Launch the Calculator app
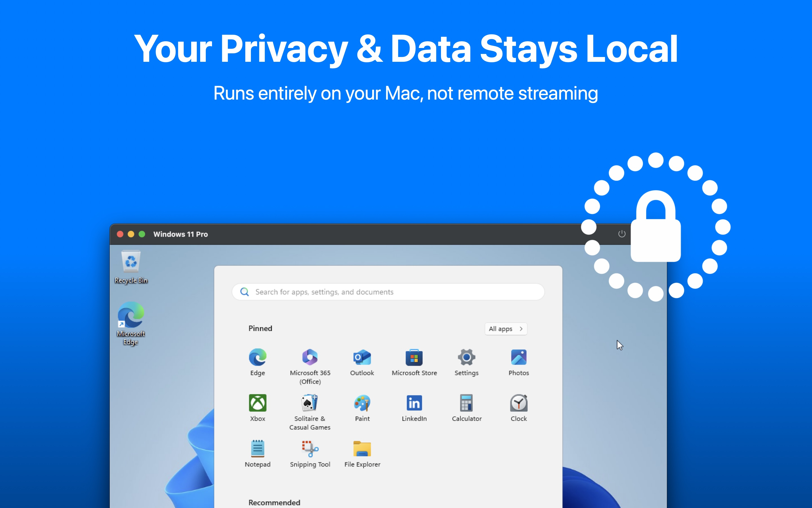 pos(466,408)
